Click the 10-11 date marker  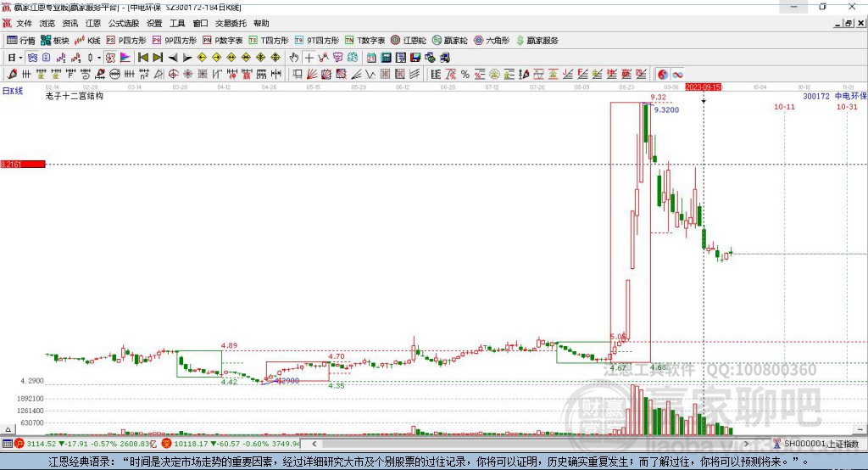784,106
